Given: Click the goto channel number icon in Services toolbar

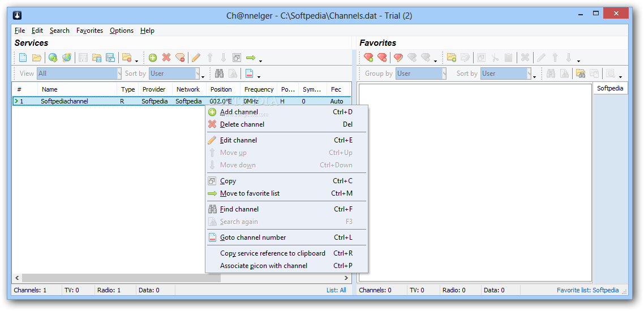Looking at the screenshot, I should click(x=249, y=74).
